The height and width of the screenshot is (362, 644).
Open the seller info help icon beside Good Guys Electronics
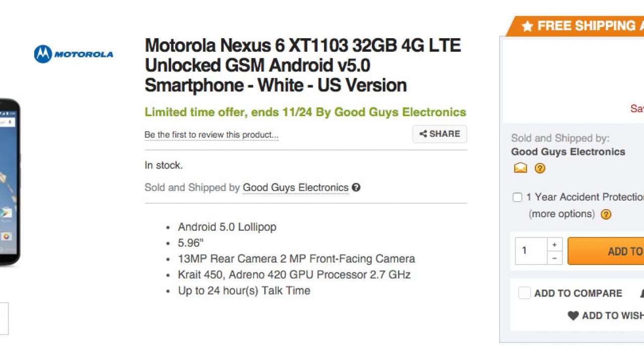pyautogui.click(x=356, y=188)
